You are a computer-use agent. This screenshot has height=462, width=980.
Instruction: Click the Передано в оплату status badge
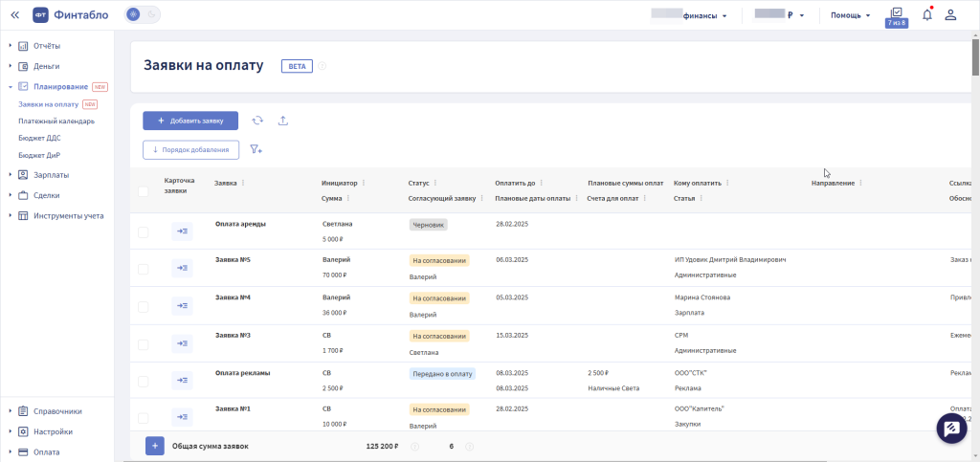pos(442,374)
